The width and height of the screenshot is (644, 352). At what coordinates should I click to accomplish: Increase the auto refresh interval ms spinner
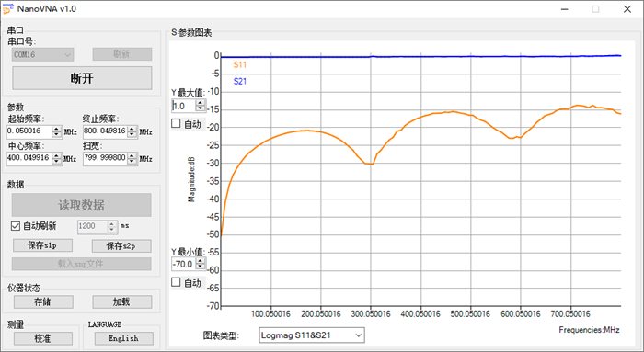point(111,223)
